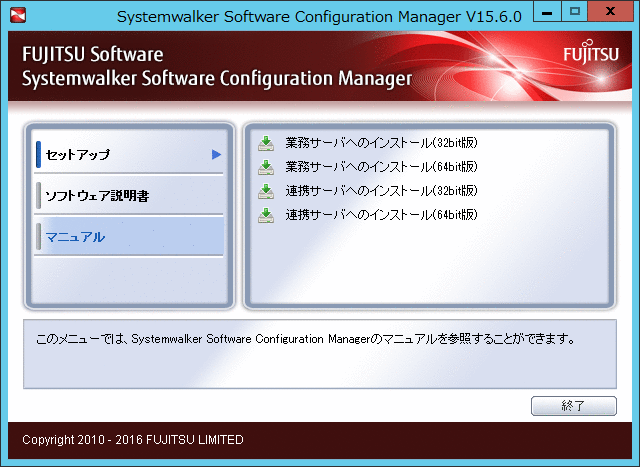
Task: Select the セットアップ menu item
Action: [129, 154]
